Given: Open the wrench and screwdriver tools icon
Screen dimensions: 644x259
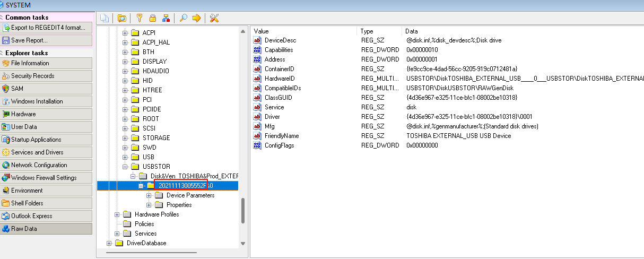Looking at the screenshot, I should point(214,18).
